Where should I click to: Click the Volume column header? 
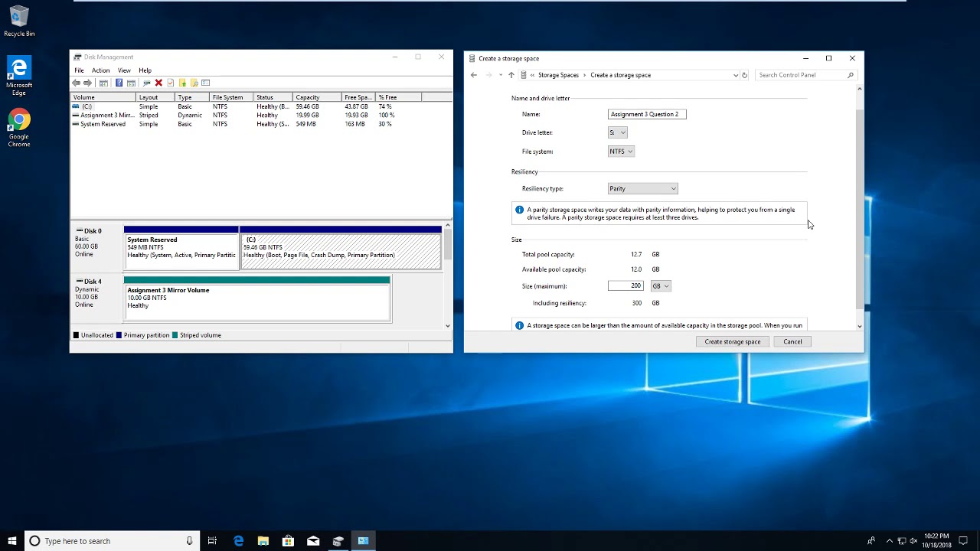pyautogui.click(x=103, y=97)
